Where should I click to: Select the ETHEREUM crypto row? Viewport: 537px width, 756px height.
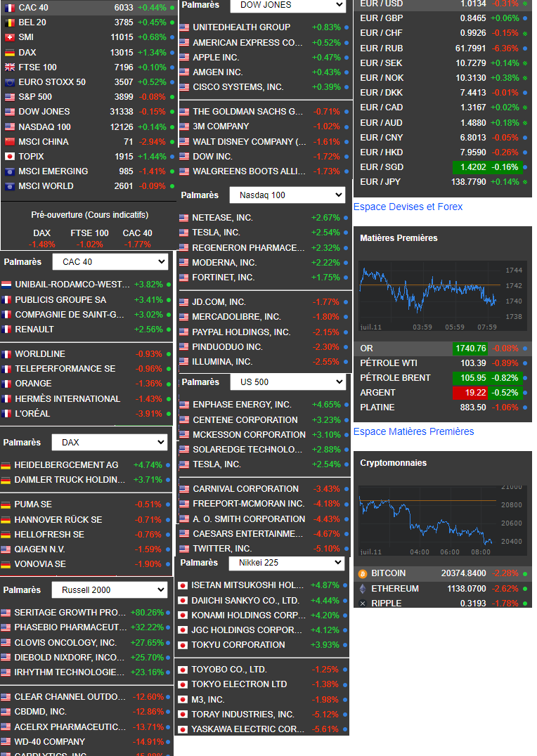[442, 589]
